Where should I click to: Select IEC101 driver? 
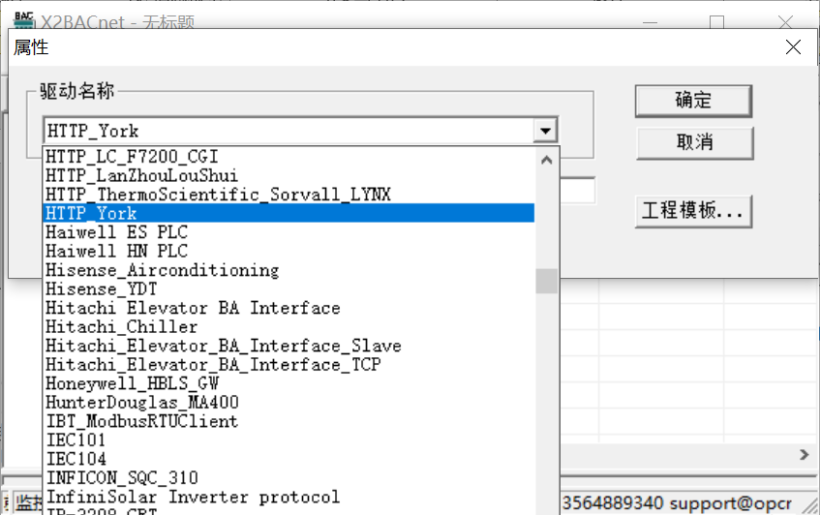tap(289, 440)
